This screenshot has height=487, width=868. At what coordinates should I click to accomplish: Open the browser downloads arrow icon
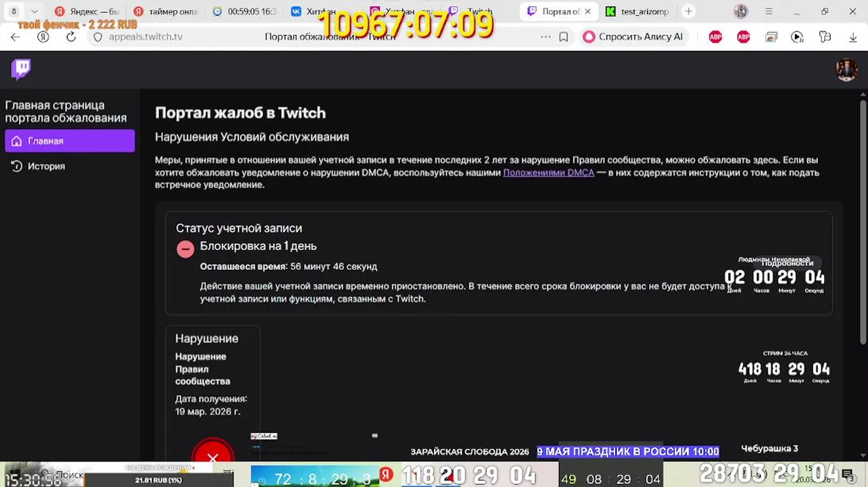[853, 37]
